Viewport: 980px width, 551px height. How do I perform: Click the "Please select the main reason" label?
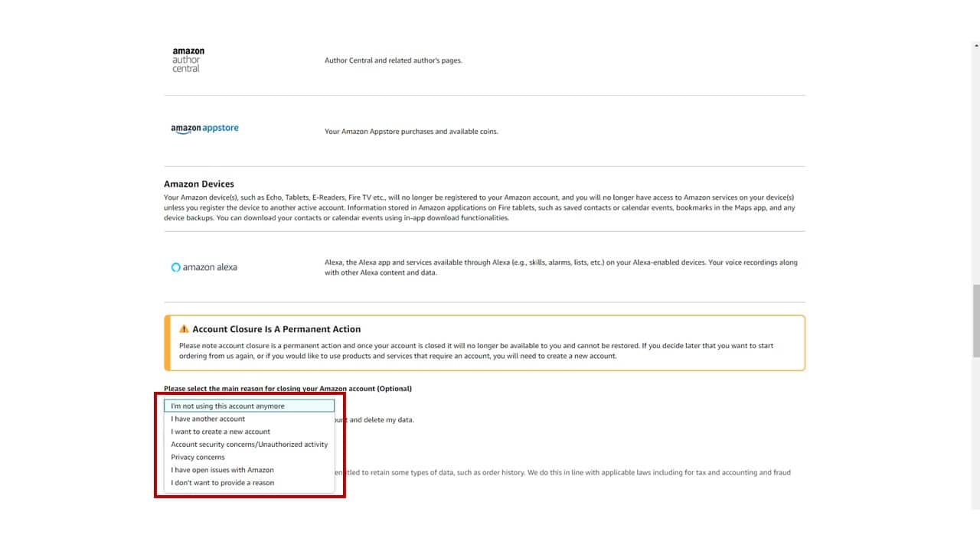coord(288,389)
